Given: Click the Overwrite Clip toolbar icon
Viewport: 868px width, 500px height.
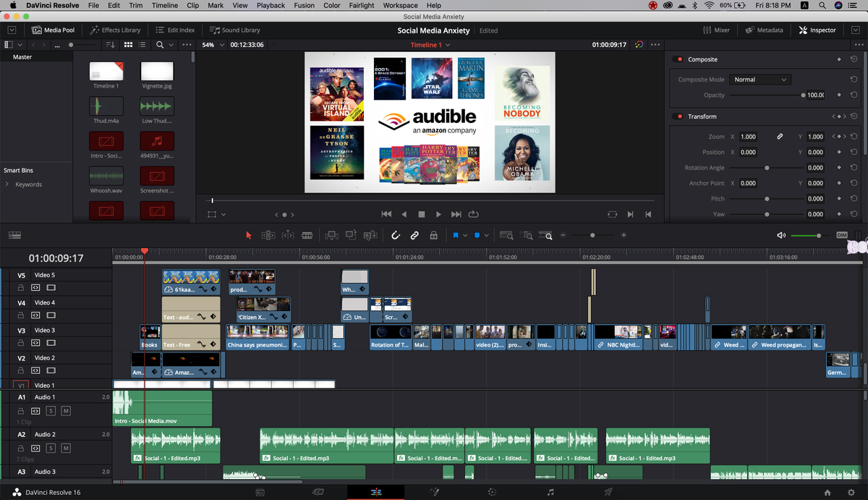Looking at the screenshot, I should (352, 235).
